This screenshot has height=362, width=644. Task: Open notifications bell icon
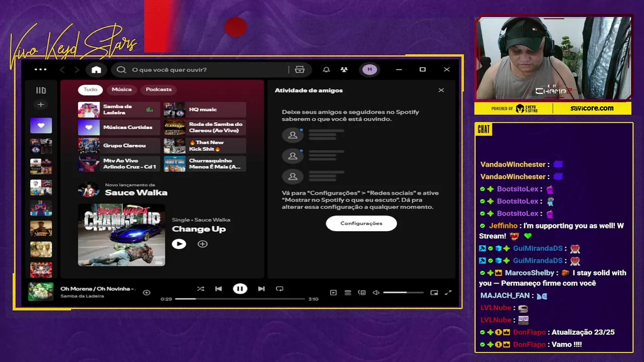click(326, 69)
